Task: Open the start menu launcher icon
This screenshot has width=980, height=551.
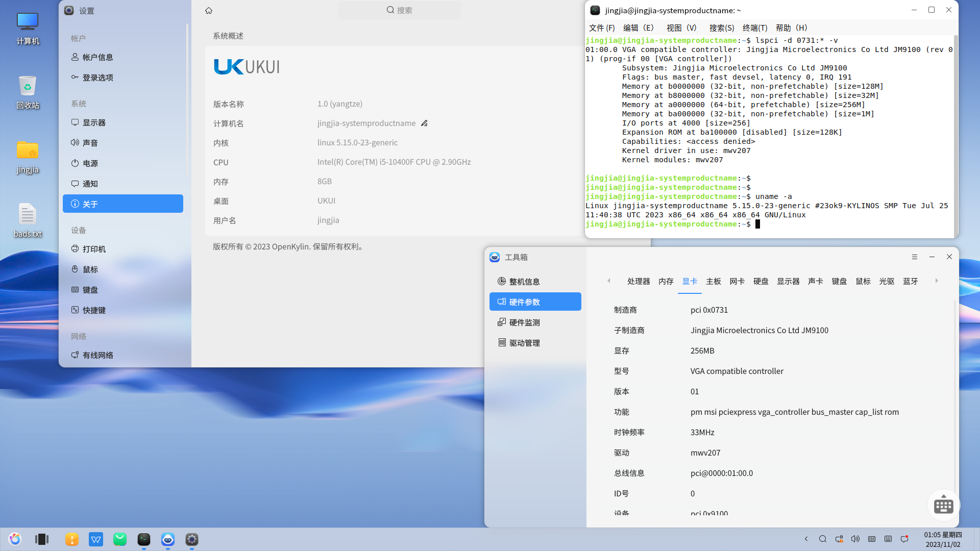Action: pos(15,539)
